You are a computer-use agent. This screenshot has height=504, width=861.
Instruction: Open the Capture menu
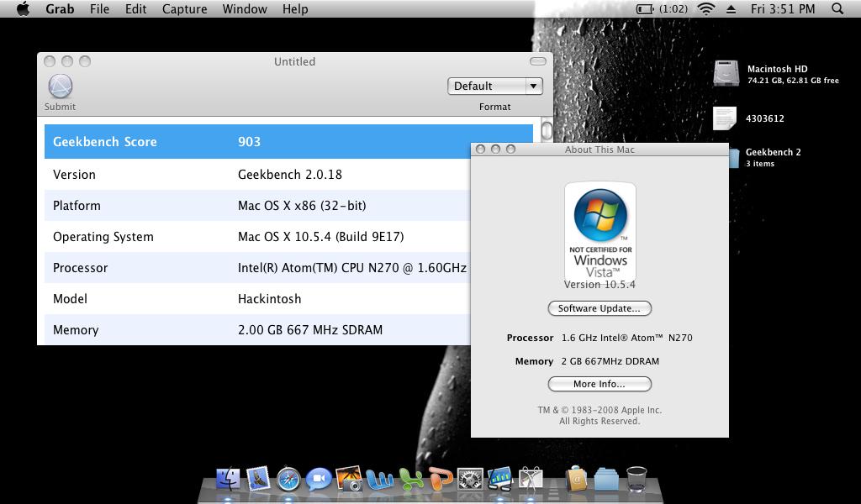click(x=184, y=8)
